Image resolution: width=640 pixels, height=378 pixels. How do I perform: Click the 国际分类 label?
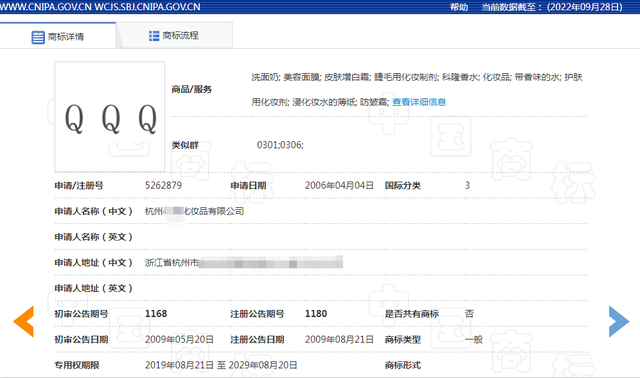coord(402,186)
